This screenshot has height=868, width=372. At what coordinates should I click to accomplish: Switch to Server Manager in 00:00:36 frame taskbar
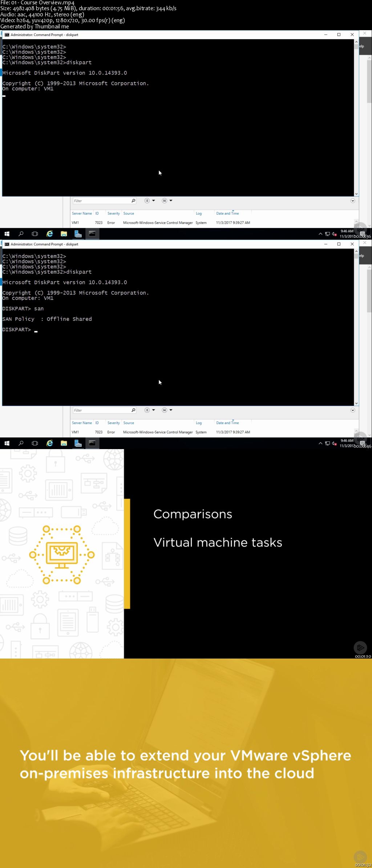(x=78, y=234)
